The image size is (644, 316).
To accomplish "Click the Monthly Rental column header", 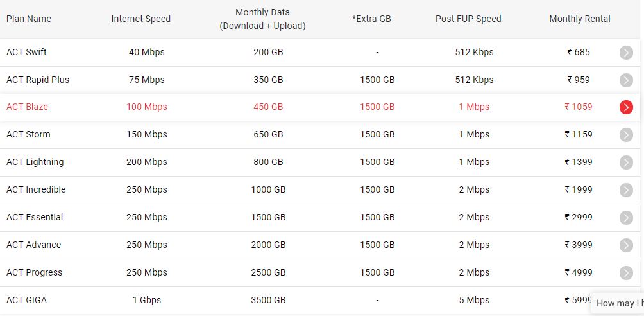I will point(579,19).
